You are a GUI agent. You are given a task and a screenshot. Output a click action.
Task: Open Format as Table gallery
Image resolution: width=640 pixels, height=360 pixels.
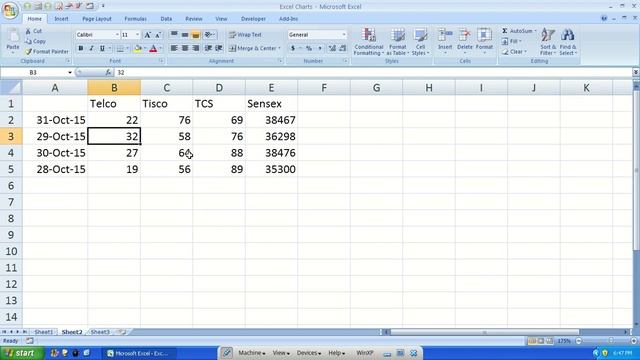(x=397, y=42)
